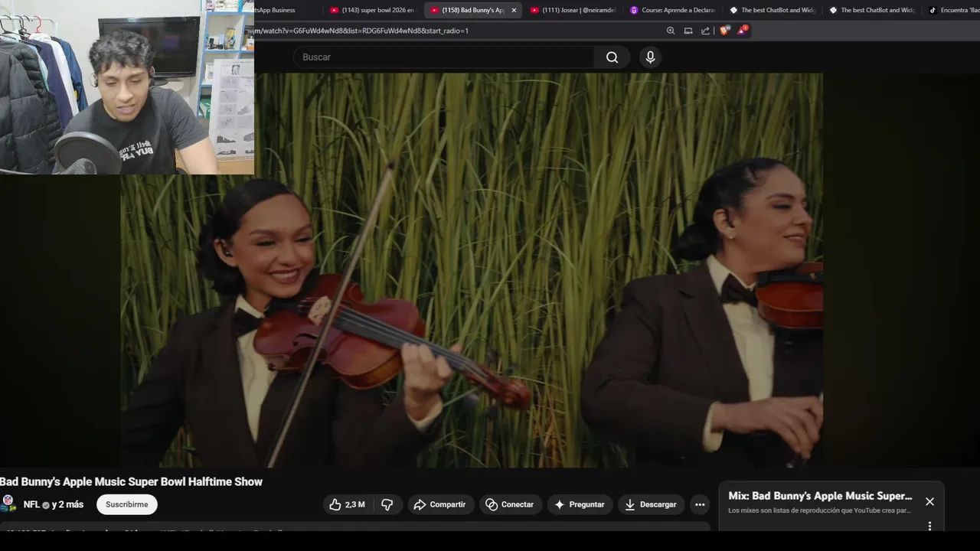Open the Brave Rewards triangle icon
The width and height of the screenshot is (980, 551).
click(x=742, y=31)
